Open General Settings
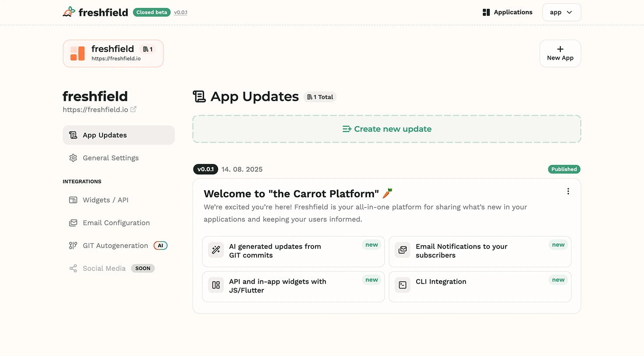 pos(119,158)
